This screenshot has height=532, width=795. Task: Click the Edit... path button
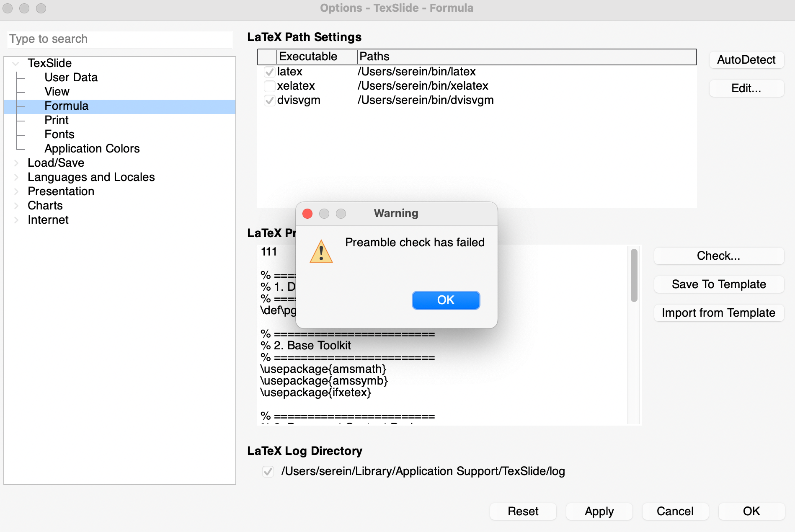pos(746,88)
